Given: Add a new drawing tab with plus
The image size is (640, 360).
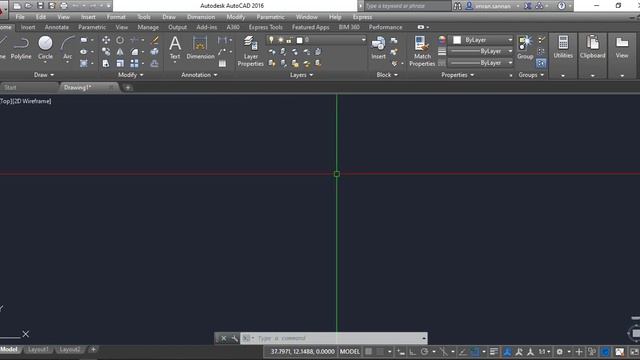Looking at the screenshot, I should [x=128, y=87].
